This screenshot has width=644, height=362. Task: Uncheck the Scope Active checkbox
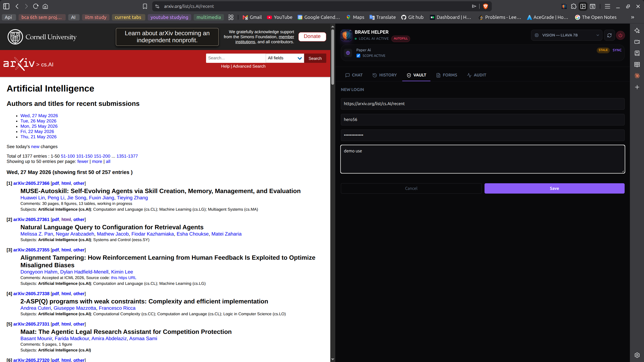pyautogui.click(x=358, y=56)
